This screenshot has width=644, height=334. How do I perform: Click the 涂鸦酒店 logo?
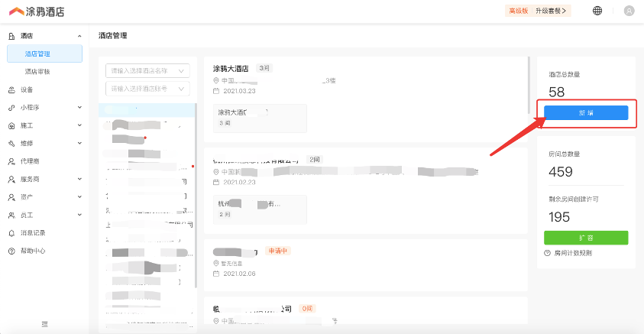coord(36,11)
